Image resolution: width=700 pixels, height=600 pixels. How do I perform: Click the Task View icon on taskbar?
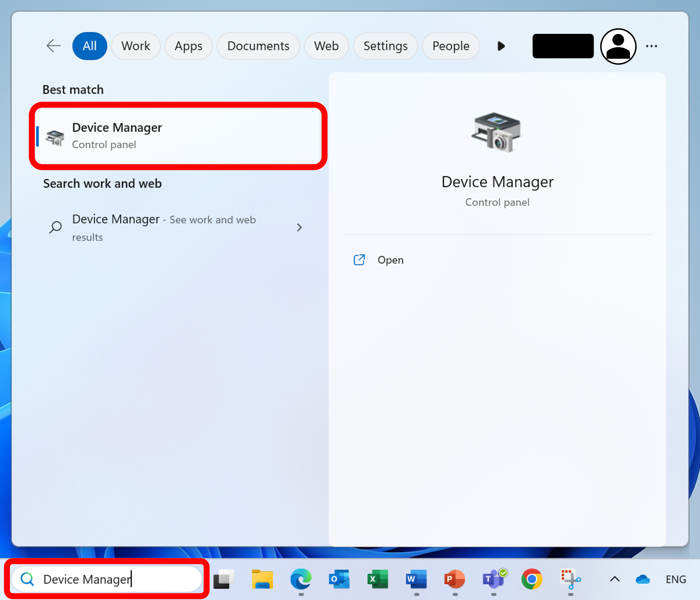(x=224, y=579)
